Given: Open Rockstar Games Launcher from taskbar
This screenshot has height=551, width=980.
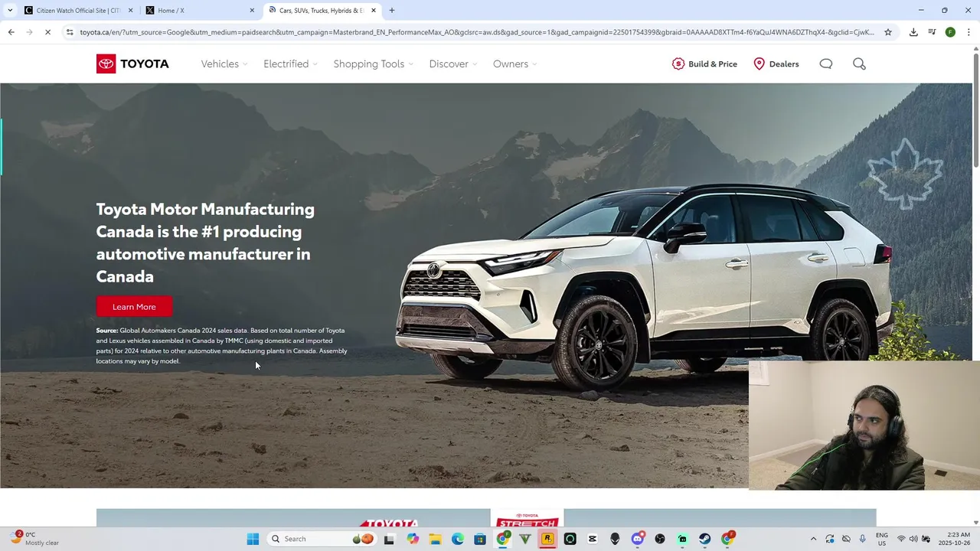Looking at the screenshot, I should point(547,539).
